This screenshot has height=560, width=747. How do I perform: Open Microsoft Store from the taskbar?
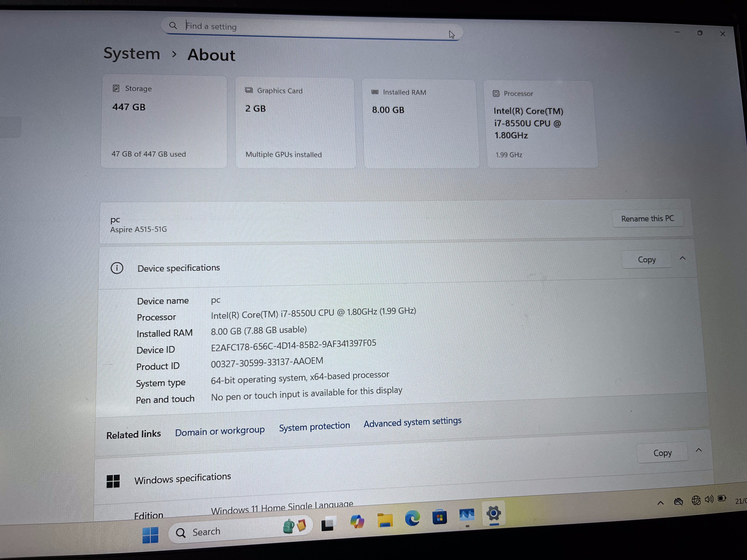[439, 517]
